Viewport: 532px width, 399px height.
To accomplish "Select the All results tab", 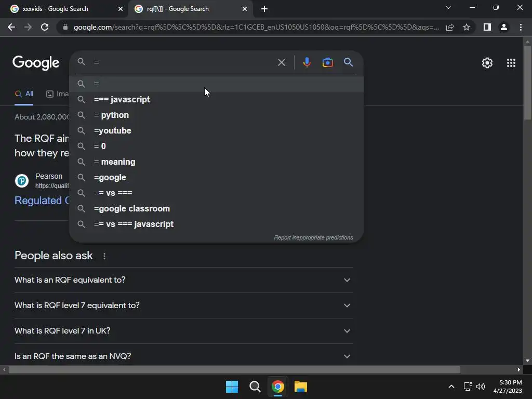I will pyautogui.click(x=24, y=94).
